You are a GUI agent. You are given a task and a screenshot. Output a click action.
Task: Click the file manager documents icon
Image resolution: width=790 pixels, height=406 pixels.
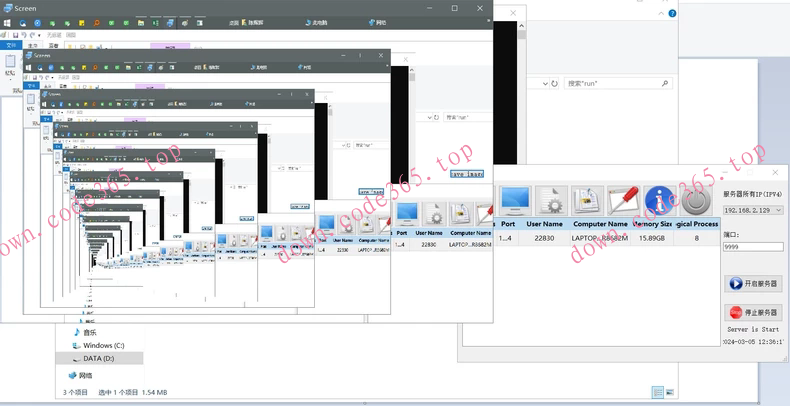(587, 200)
